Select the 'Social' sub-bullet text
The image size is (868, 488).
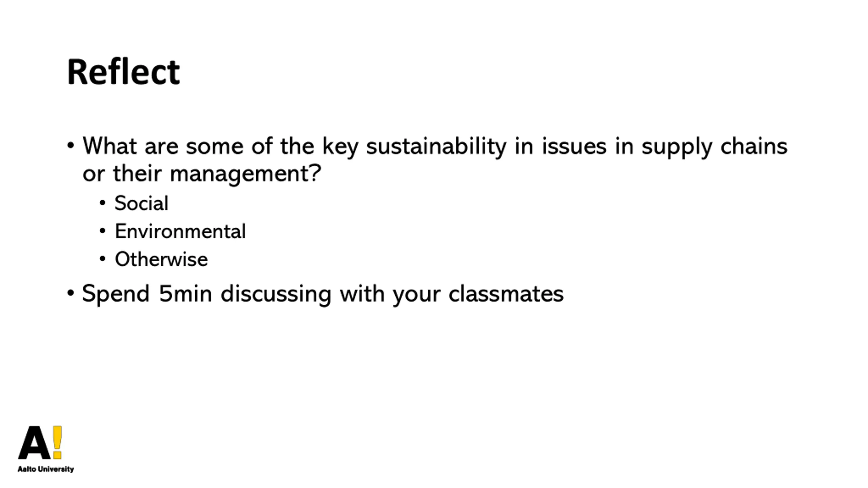[141, 203]
